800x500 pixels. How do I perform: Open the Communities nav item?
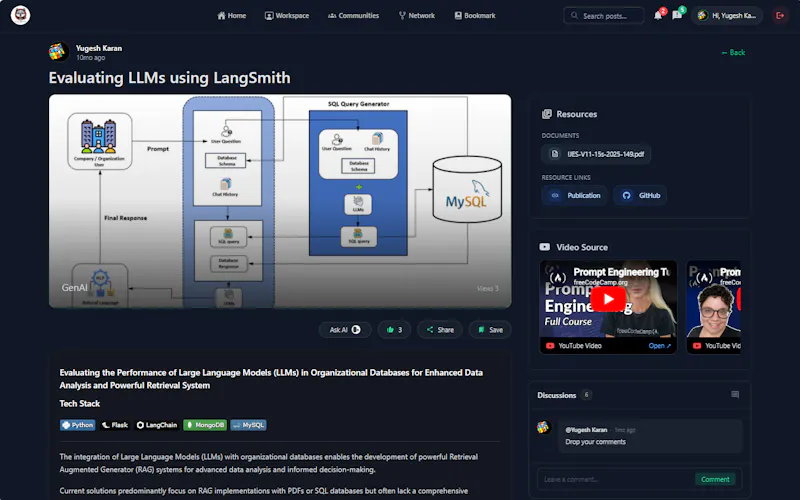[354, 16]
